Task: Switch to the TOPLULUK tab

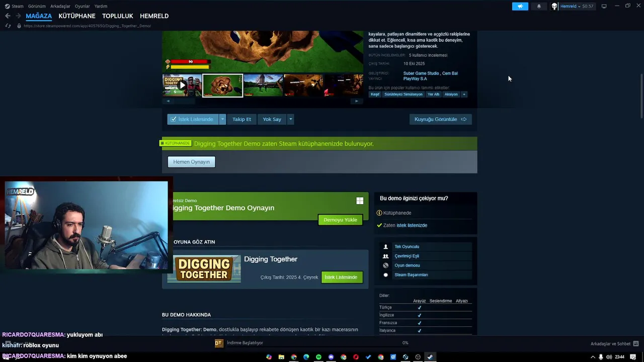Action: pos(118,16)
